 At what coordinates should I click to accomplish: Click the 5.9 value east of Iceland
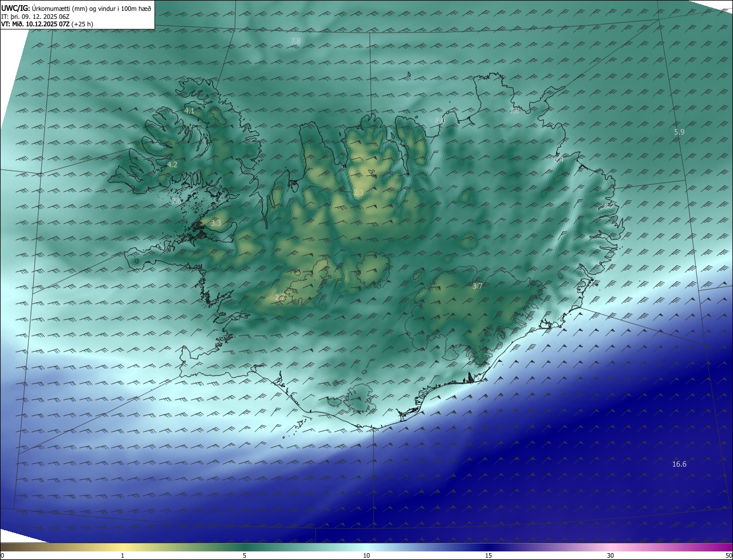click(679, 132)
